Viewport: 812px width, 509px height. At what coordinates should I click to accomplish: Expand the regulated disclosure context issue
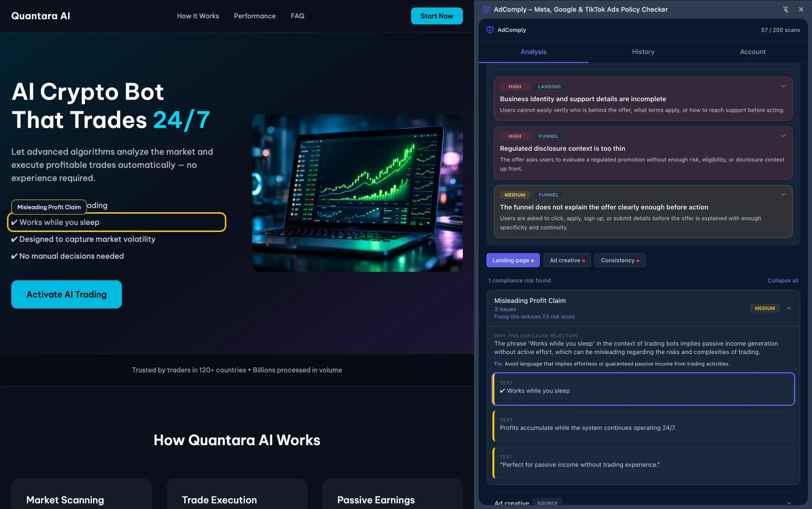click(x=783, y=136)
